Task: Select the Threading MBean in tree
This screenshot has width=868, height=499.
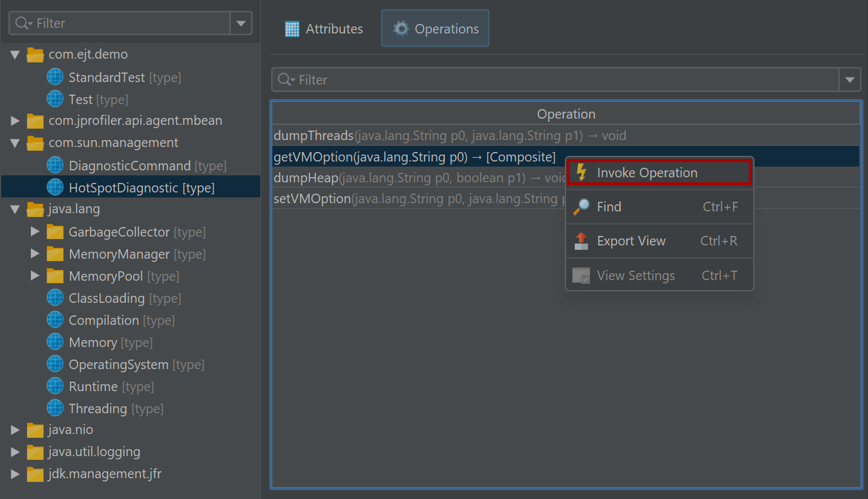Action: [x=98, y=409]
